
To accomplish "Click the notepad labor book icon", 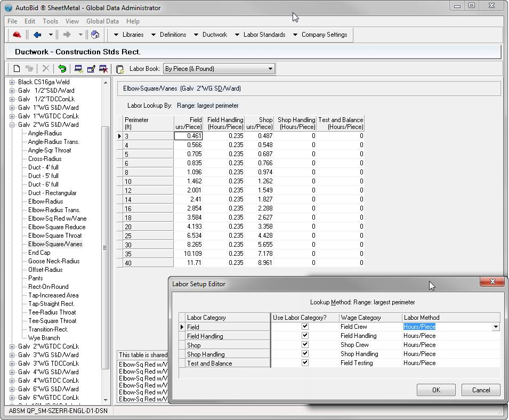I will click(x=120, y=68).
